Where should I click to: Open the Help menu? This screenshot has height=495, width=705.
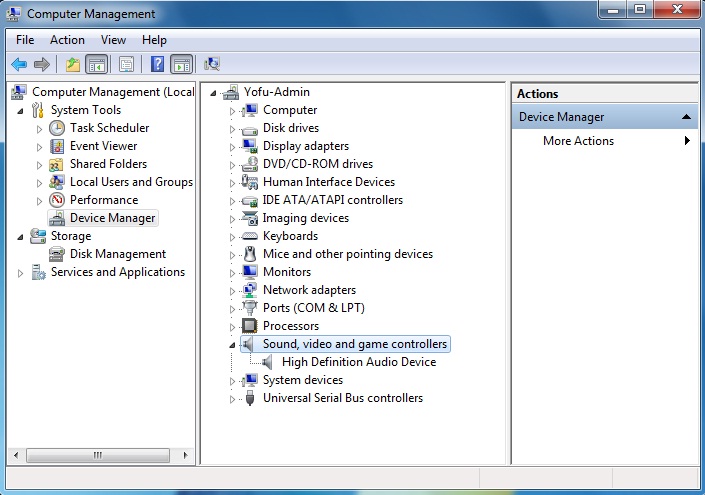click(x=154, y=40)
